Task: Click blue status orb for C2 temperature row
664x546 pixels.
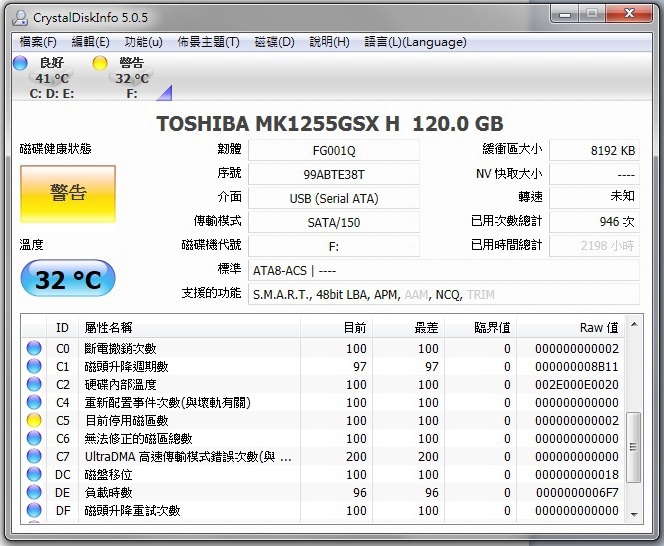Action: 34,385
